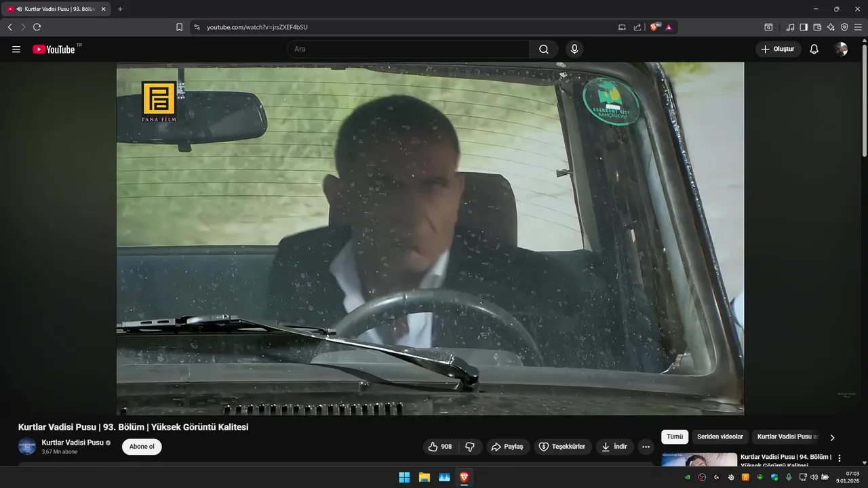Reload the current page
This screenshot has height=488, width=868.
[x=37, y=27]
